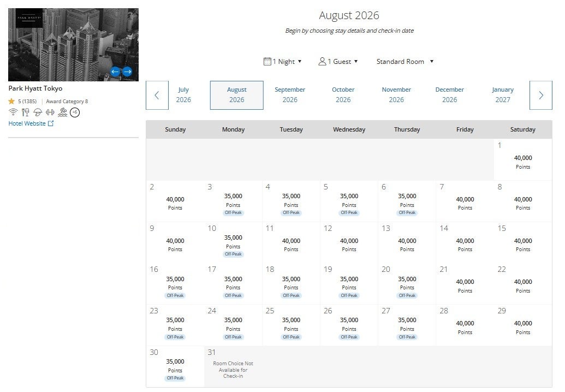Viewport: 565px width, 392px height.
Task: Click the gold star rating icon
Action: point(11,102)
